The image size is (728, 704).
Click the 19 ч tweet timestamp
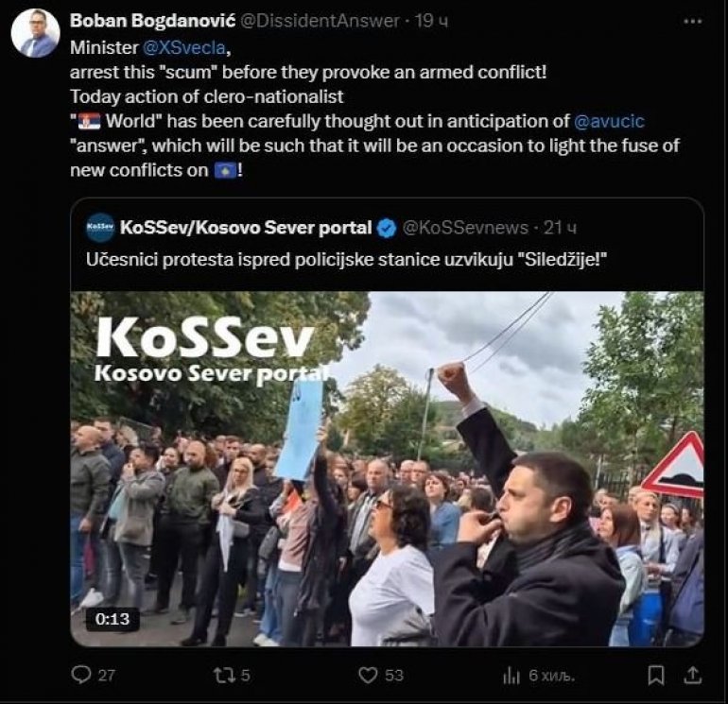point(431,21)
